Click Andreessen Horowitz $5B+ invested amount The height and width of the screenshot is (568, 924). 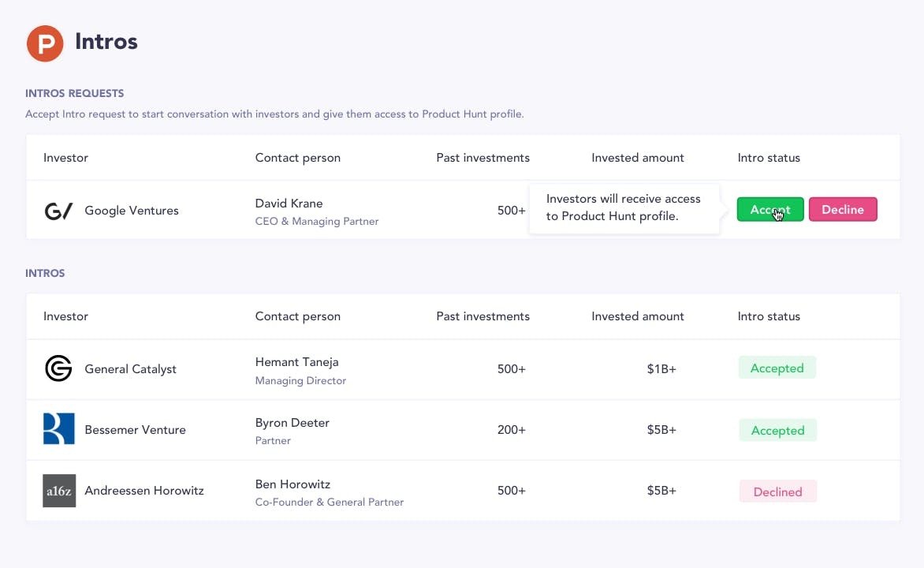[661, 491]
